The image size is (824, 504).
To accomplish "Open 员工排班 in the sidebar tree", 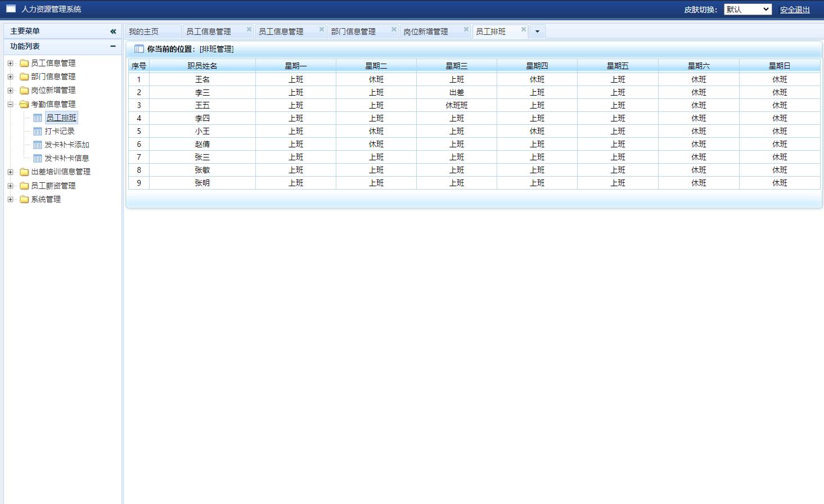I will (61, 118).
